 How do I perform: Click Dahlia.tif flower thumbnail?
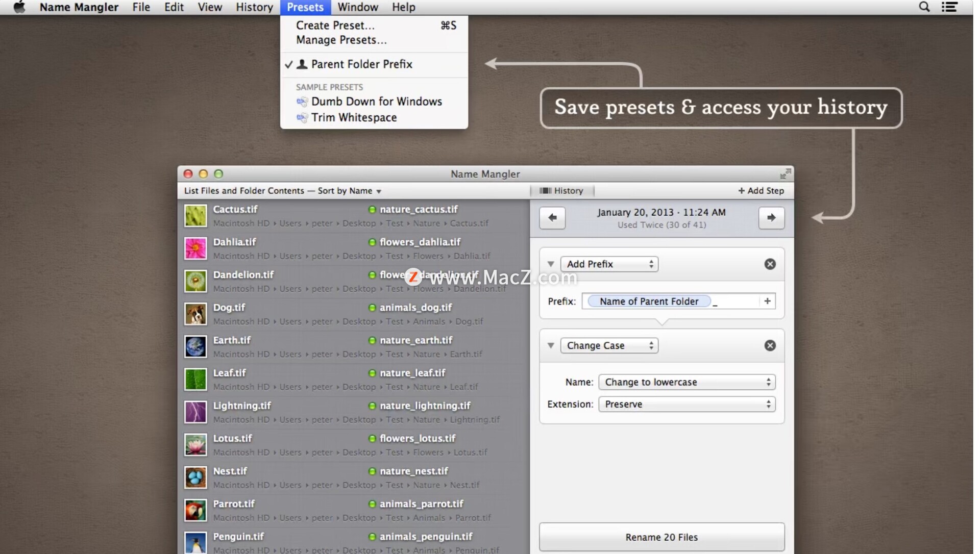click(195, 248)
